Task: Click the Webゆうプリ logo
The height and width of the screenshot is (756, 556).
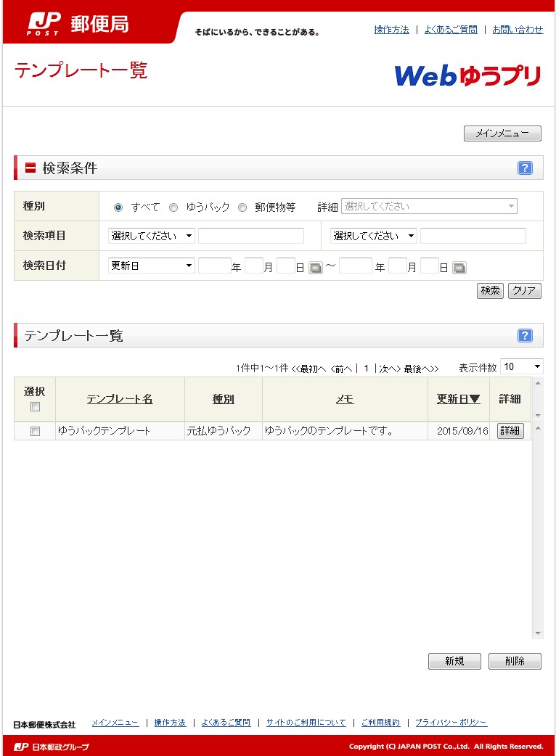Action: 467,75
